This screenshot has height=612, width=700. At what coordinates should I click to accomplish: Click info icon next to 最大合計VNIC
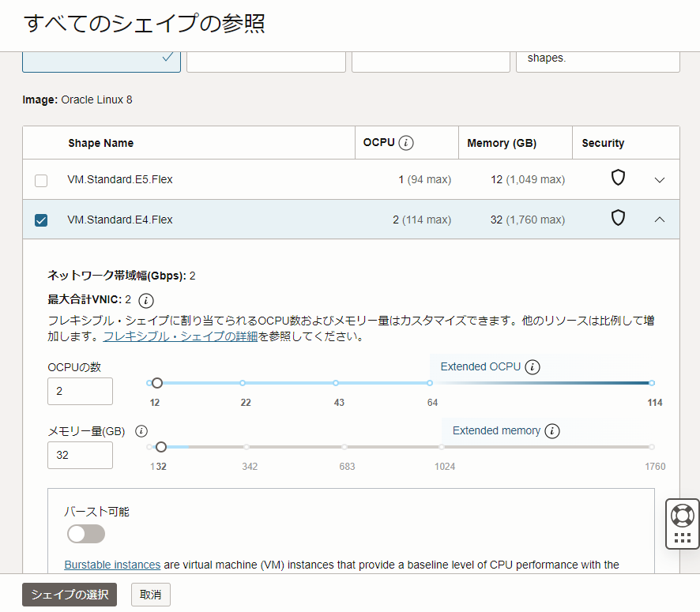coord(146,300)
